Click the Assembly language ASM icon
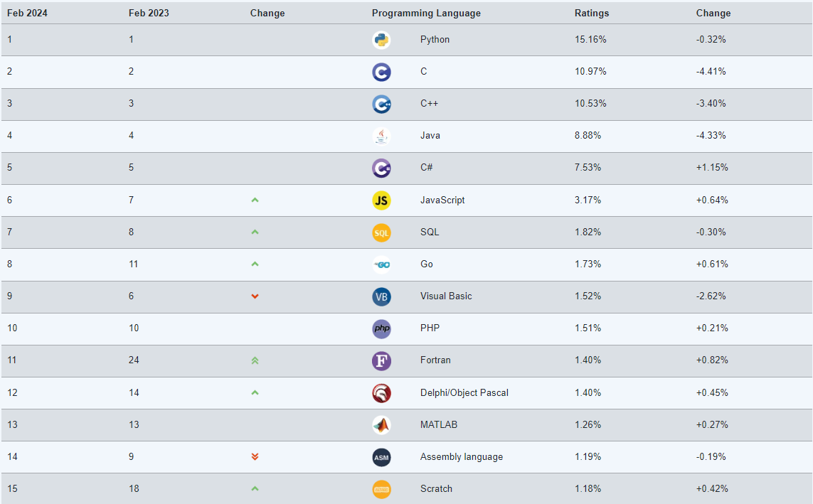 [381, 457]
